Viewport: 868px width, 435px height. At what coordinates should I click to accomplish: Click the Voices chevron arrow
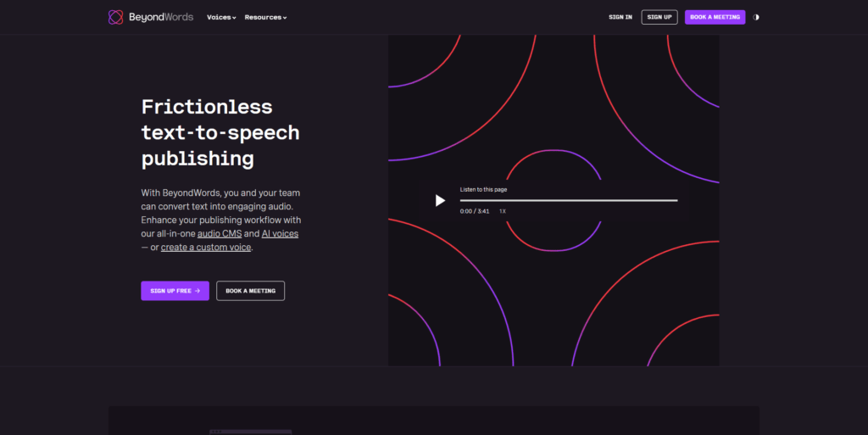point(234,18)
